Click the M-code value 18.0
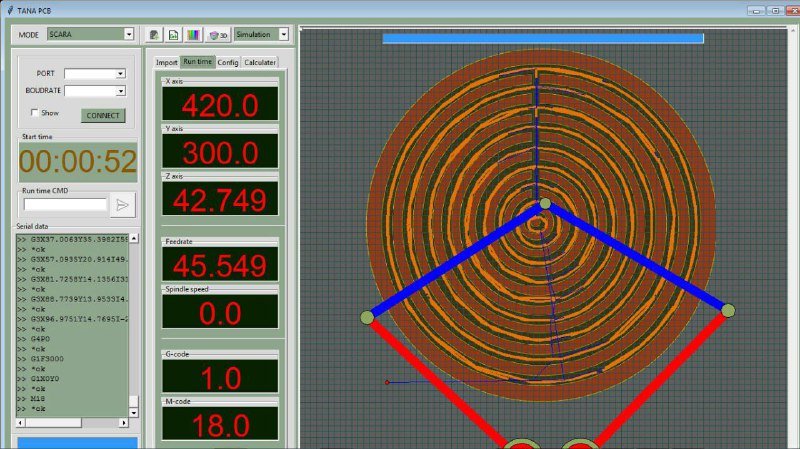 tap(220, 424)
